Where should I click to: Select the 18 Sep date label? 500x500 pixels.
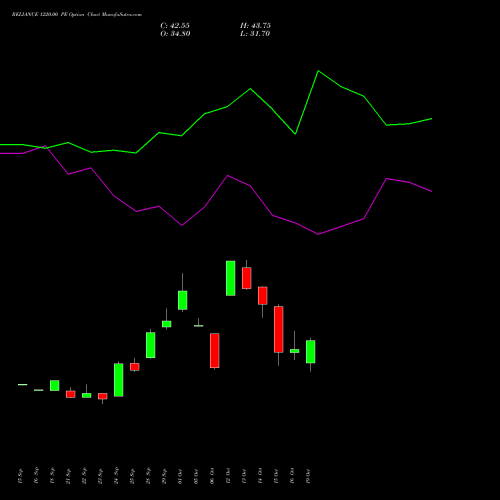click(52, 476)
